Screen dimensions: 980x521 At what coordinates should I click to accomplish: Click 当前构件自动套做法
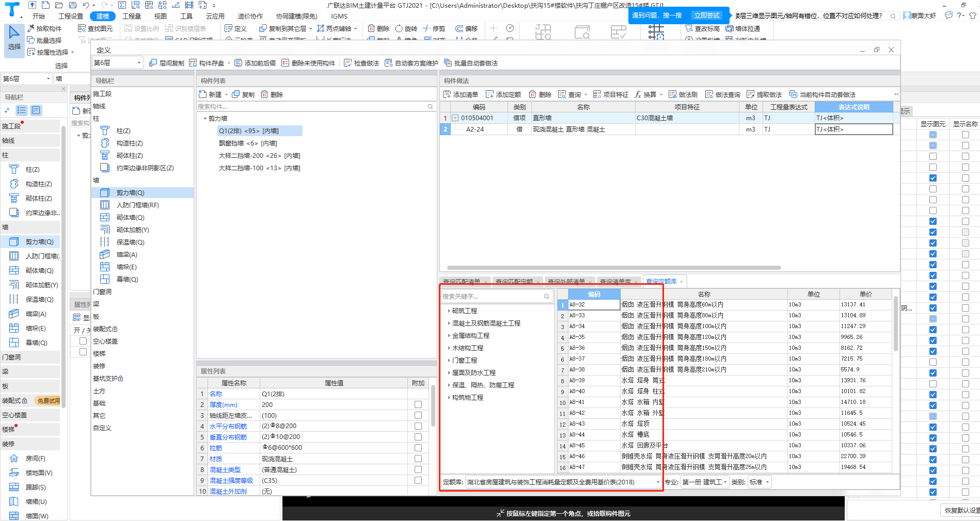click(823, 94)
